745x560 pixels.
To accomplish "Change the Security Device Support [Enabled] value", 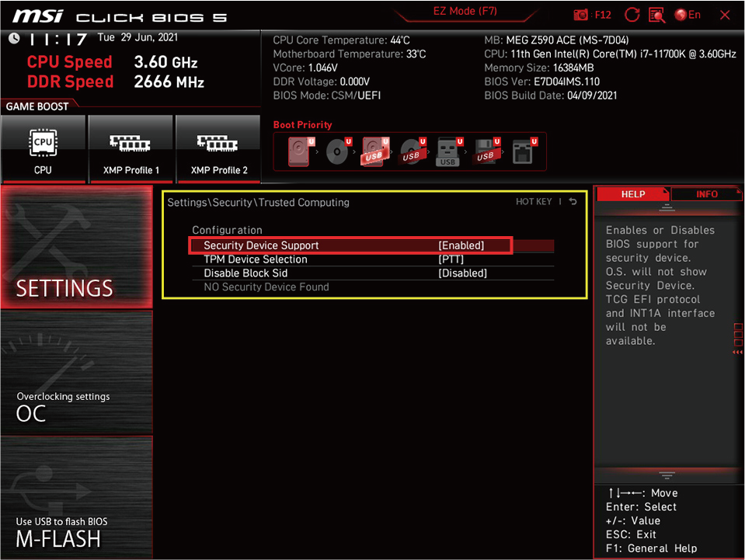I will click(461, 245).
